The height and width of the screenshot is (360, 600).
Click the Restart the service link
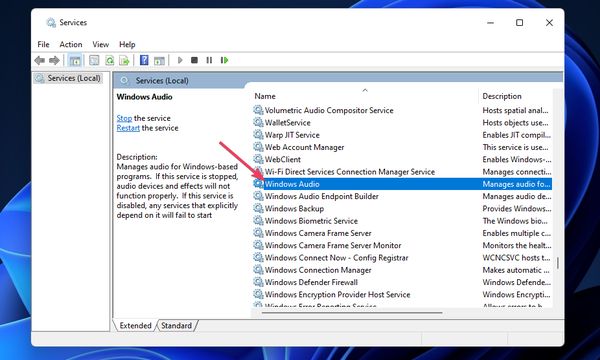128,128
